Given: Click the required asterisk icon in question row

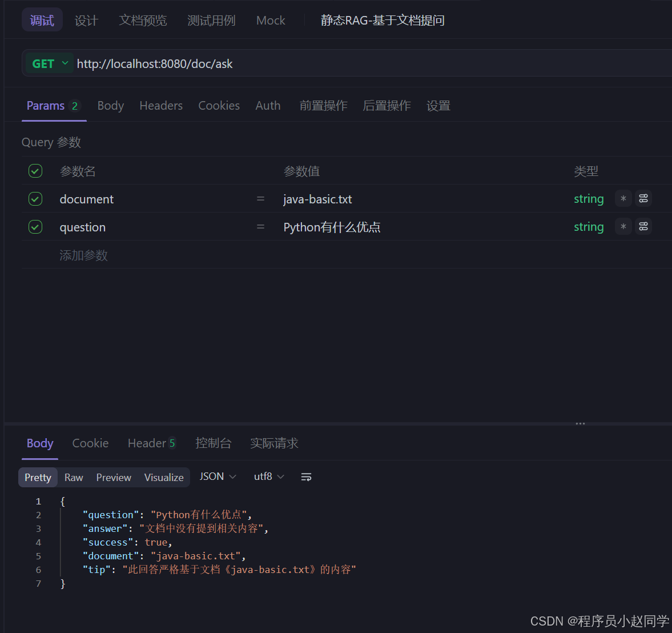Looking at the screenshot, I should point(623,226).
